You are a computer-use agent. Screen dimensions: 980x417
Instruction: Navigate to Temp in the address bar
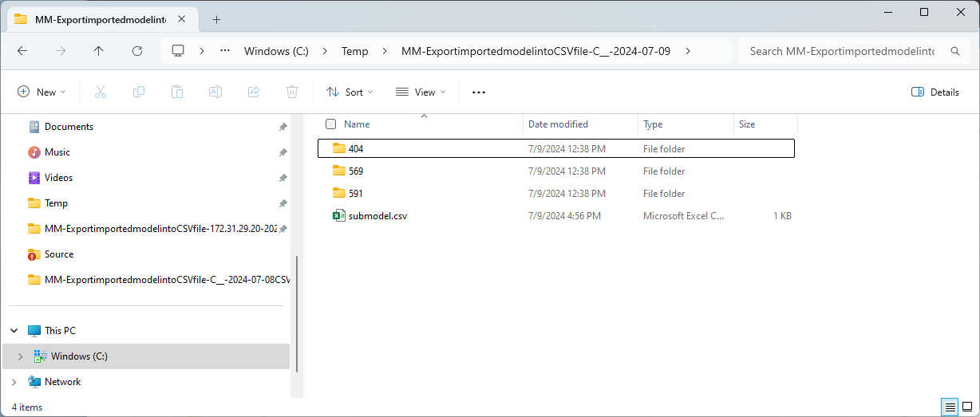(x=354, y=51)
